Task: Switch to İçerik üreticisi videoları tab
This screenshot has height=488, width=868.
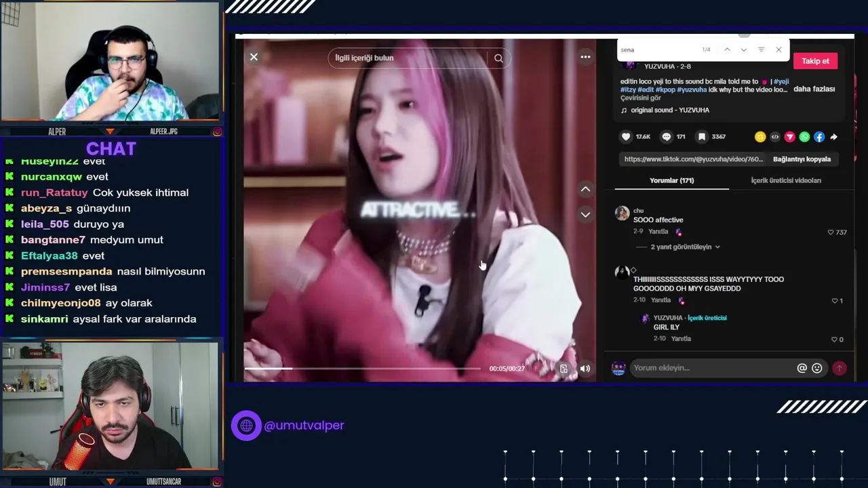Action: pyautogui.click(x=786, y=180)
